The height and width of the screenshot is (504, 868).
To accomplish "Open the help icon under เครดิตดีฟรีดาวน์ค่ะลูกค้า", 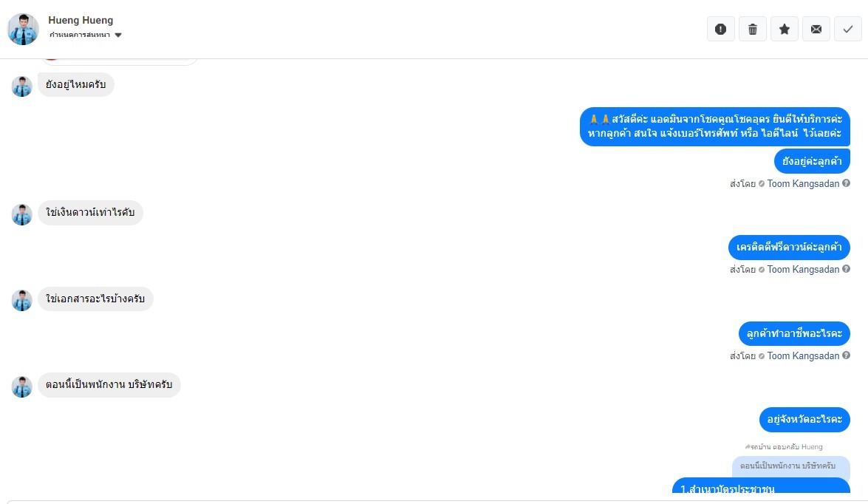I will click(x=846, y=269).
